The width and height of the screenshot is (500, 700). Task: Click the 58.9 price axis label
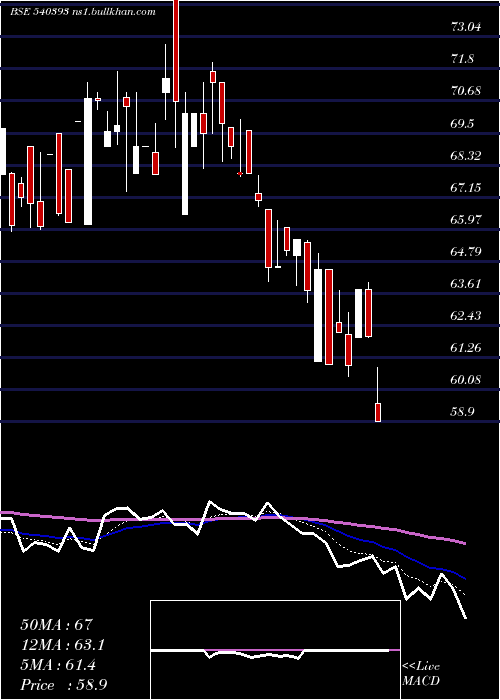coord(462,412)
